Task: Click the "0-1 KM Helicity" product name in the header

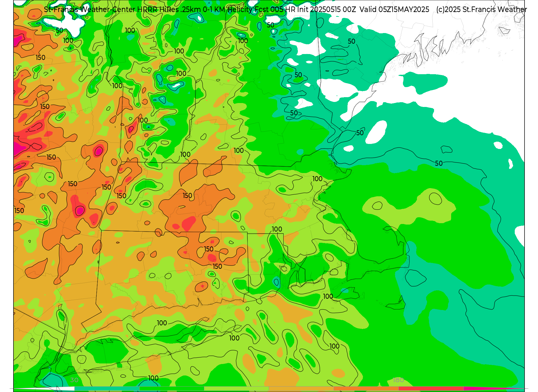Action: pyautogui.click(x=227, y=10)
